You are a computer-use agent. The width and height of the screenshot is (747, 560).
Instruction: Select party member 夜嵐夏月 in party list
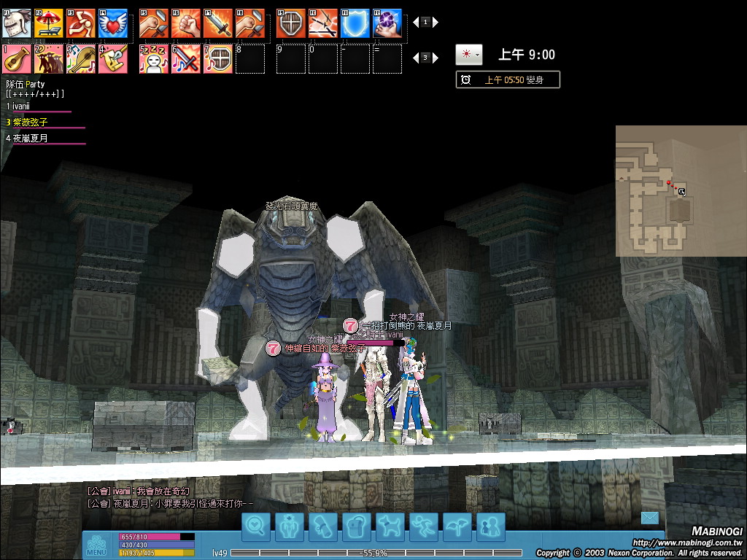pos(30,138)
